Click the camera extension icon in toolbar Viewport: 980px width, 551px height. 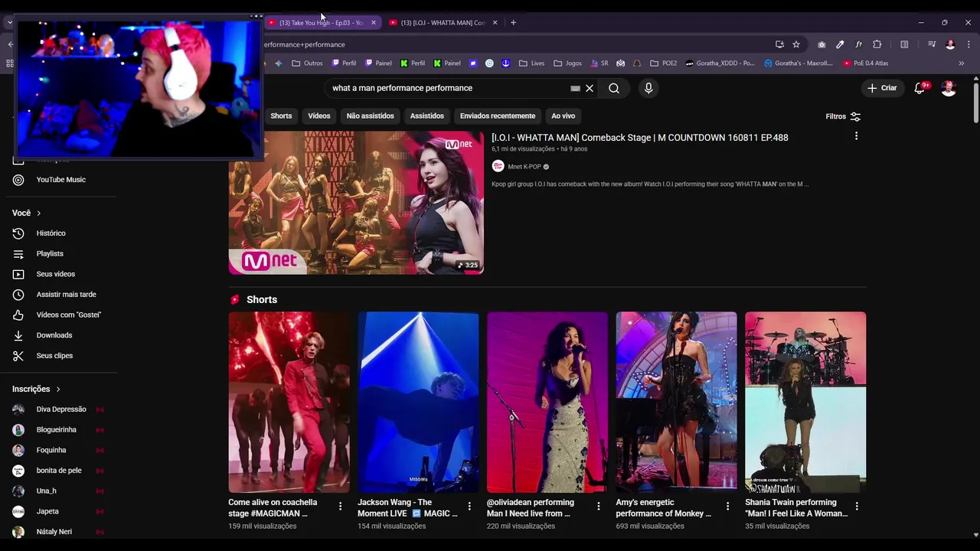coord(822,44)
